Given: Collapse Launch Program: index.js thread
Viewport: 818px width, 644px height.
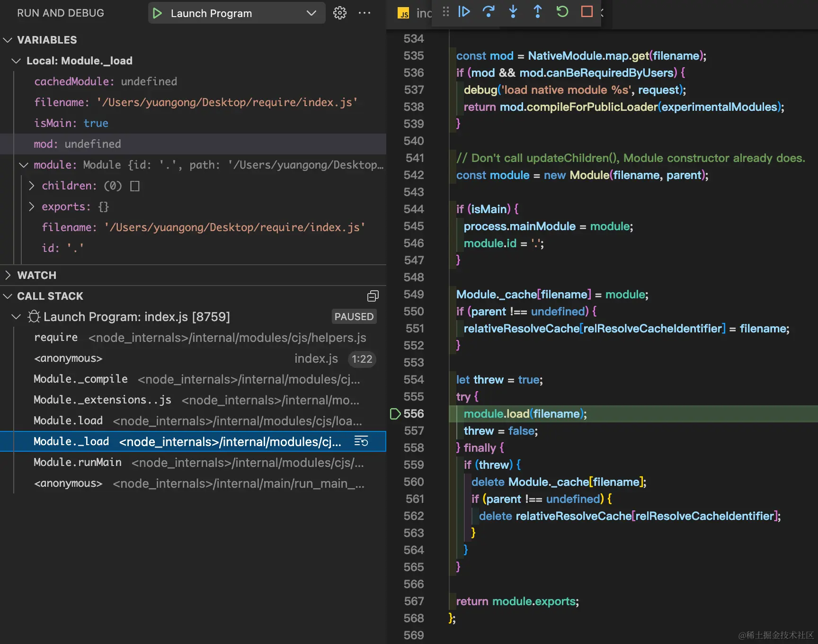Looking at the screenshot, I should tap(16, 316).
